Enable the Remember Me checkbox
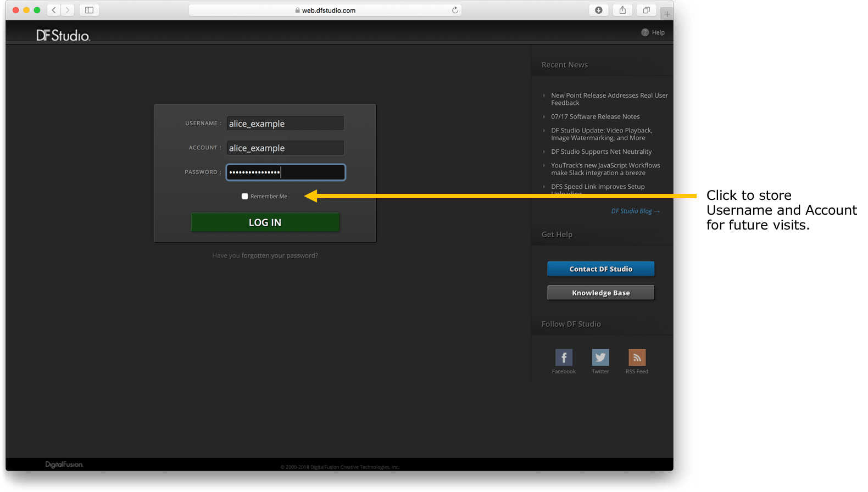 245,196
